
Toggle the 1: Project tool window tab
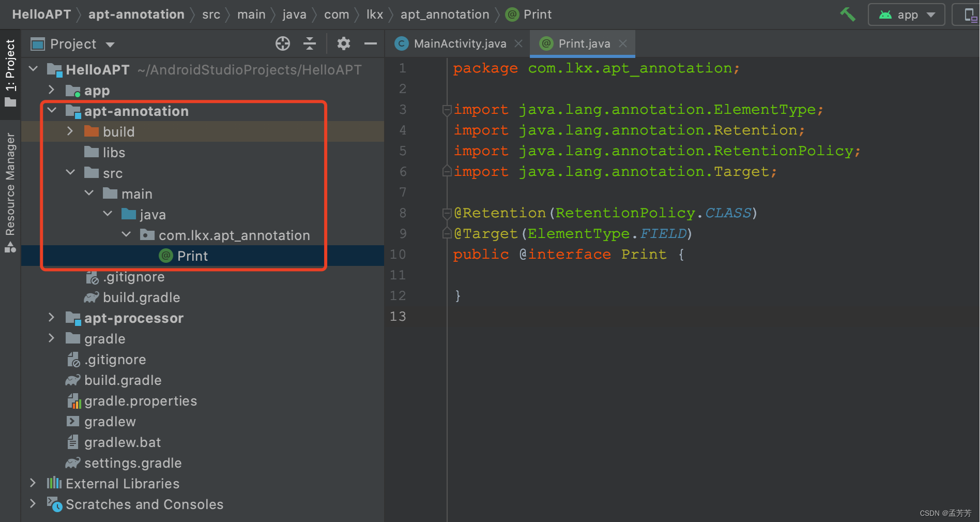[10, 72]
